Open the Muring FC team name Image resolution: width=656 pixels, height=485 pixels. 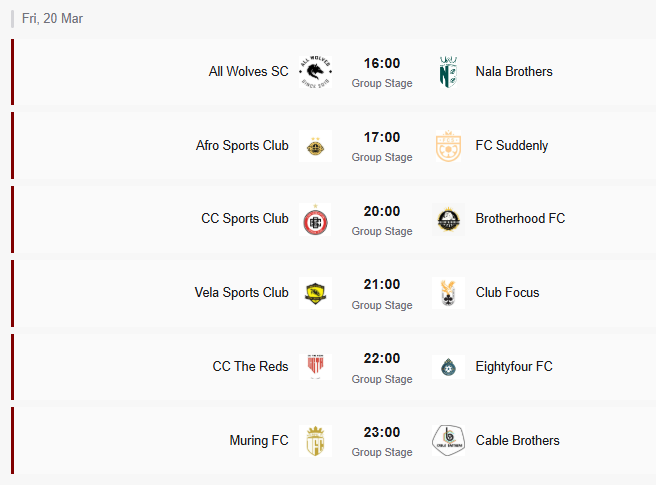click(258, 441)
